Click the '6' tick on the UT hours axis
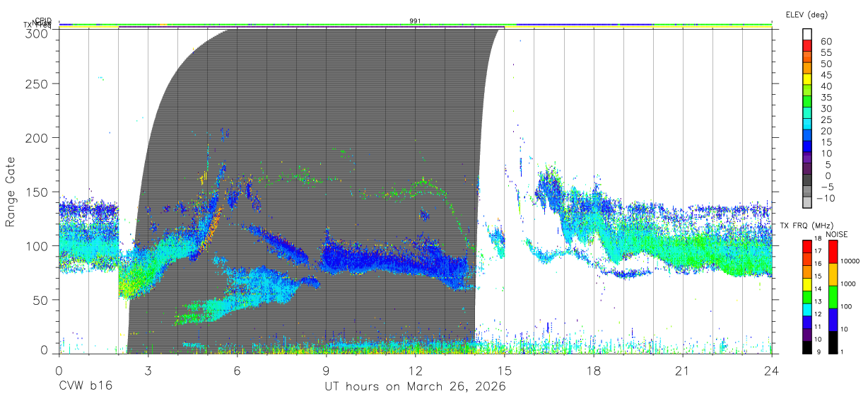 pyautogui.click(x=237, y=370)
